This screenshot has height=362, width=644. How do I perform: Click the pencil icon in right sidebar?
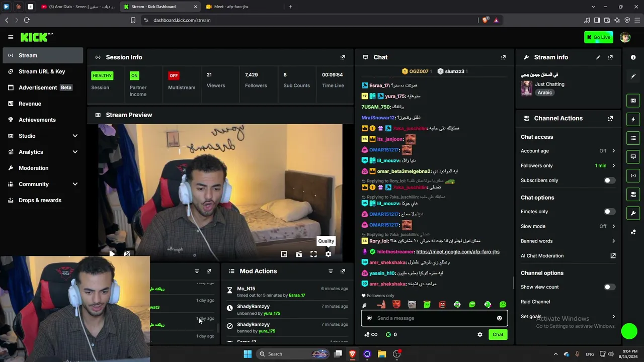(x=633, y=76)
